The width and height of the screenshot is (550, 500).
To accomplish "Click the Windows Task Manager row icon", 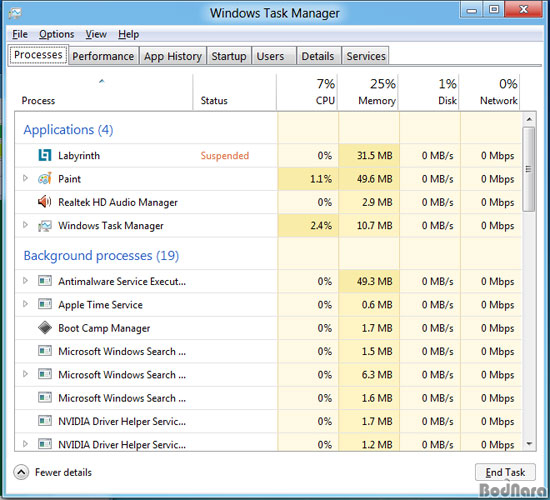I will click(45, 226).
